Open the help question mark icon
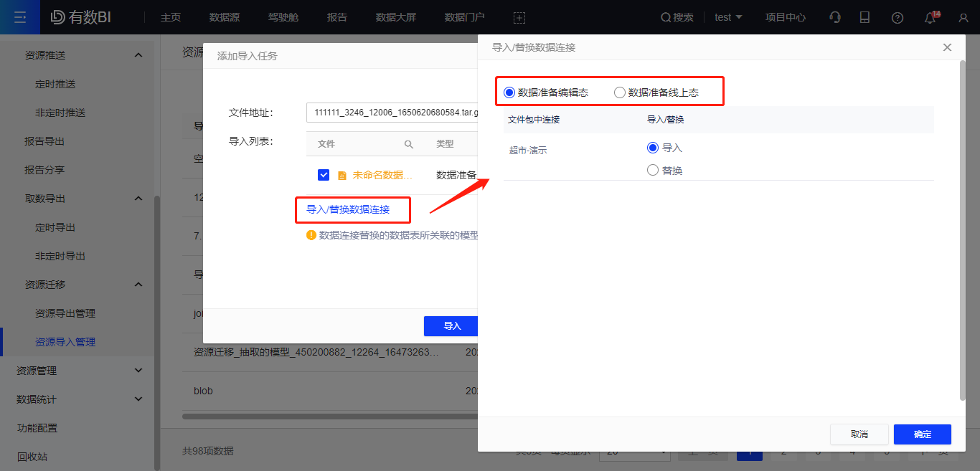980x471 pixels. pos(897,17)
